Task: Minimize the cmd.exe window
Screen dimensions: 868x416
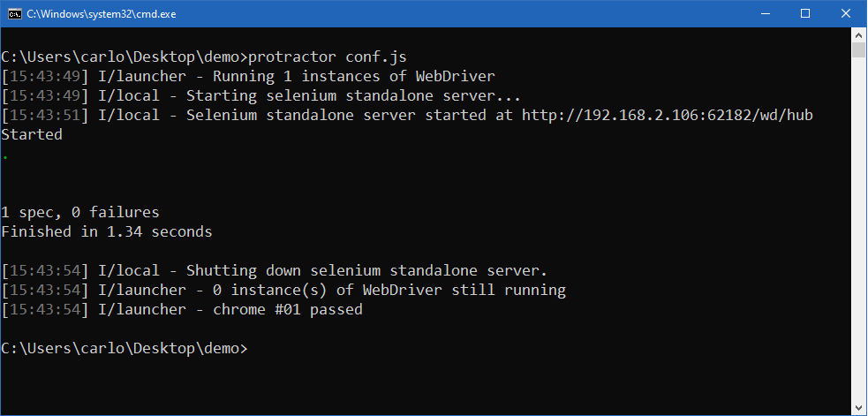Action: pyautogui.click(x=766, y=14)
